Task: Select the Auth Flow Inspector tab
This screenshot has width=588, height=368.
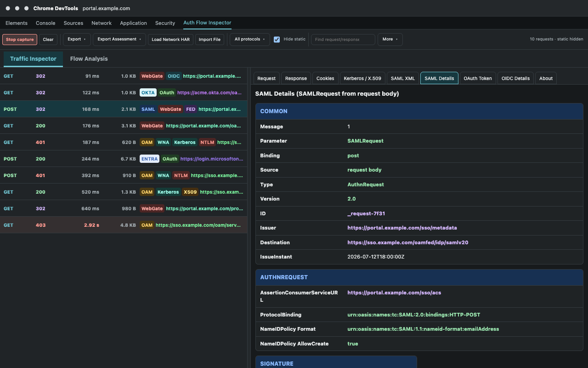Action: [x=207, y=23]
